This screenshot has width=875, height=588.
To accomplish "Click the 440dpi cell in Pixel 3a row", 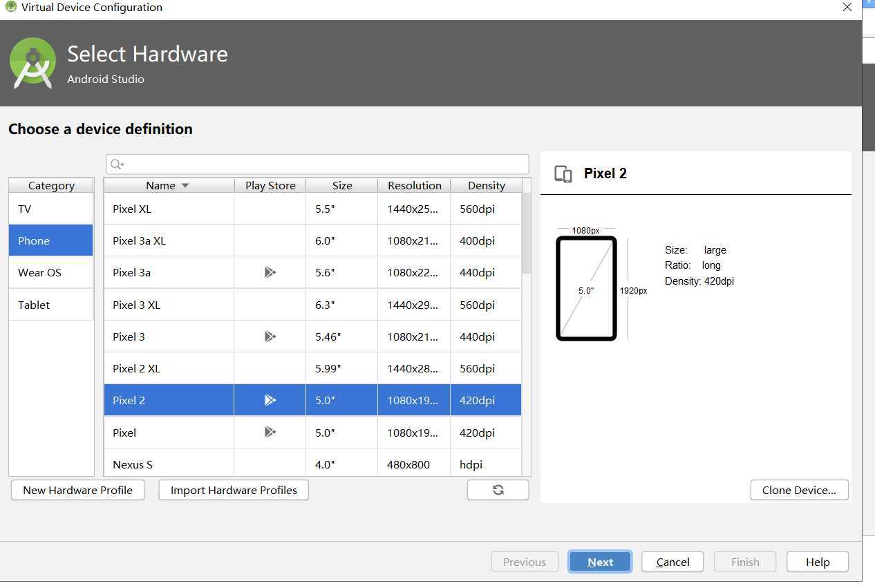I will pyautogui.click(x=486, y=272).
